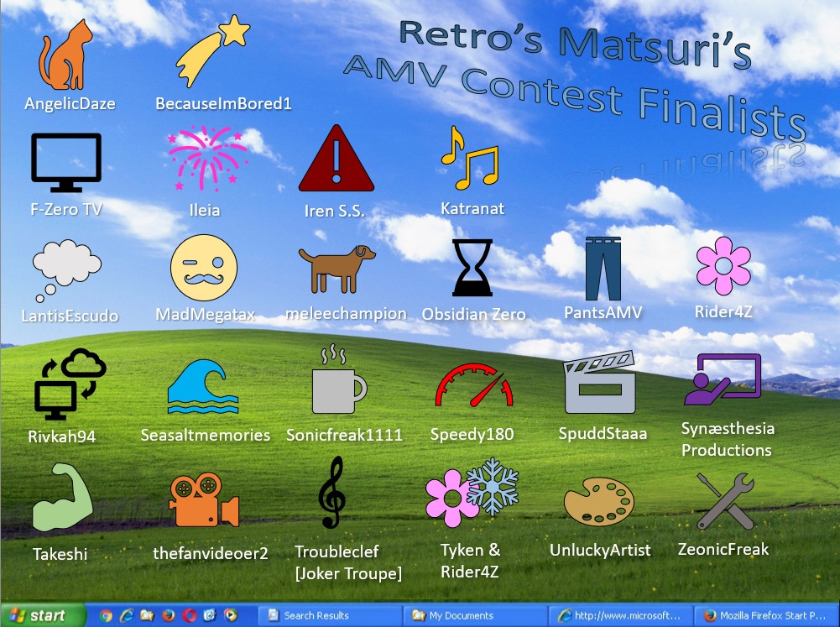
Task: Select the Speedy180 speedometer icon
Action: (x=474, y=385)
